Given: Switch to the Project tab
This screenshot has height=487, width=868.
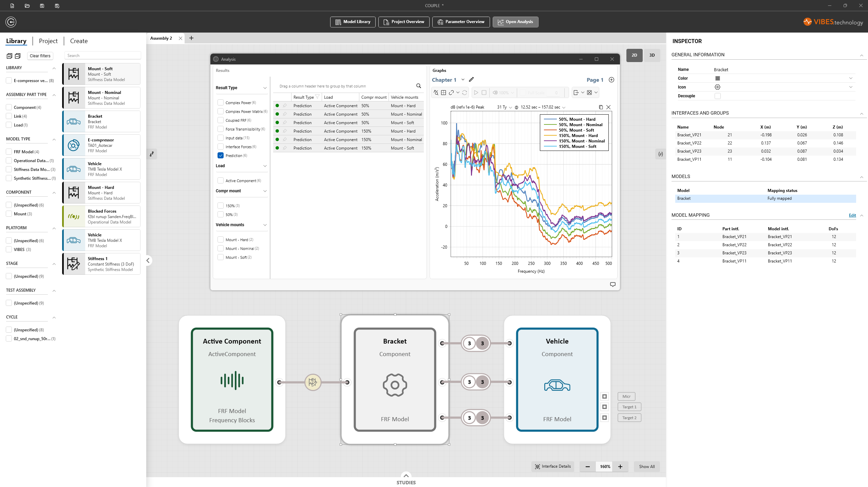Looking at the screenshot, I should [x=48, y=41].
